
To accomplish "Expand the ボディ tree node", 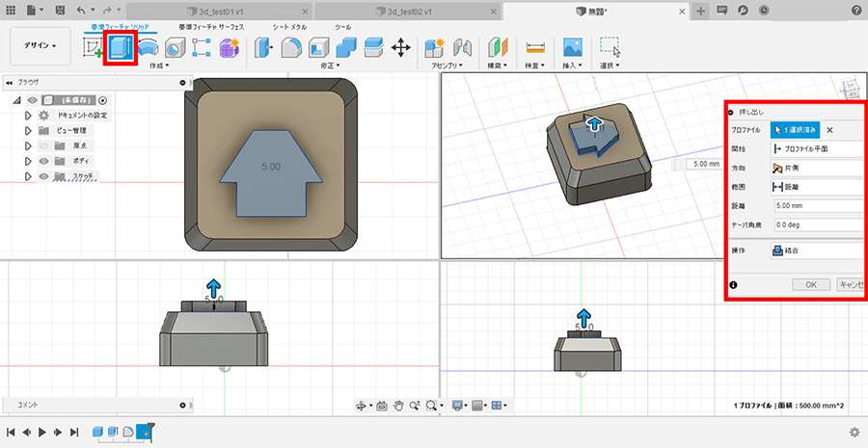I will [28, 161].
